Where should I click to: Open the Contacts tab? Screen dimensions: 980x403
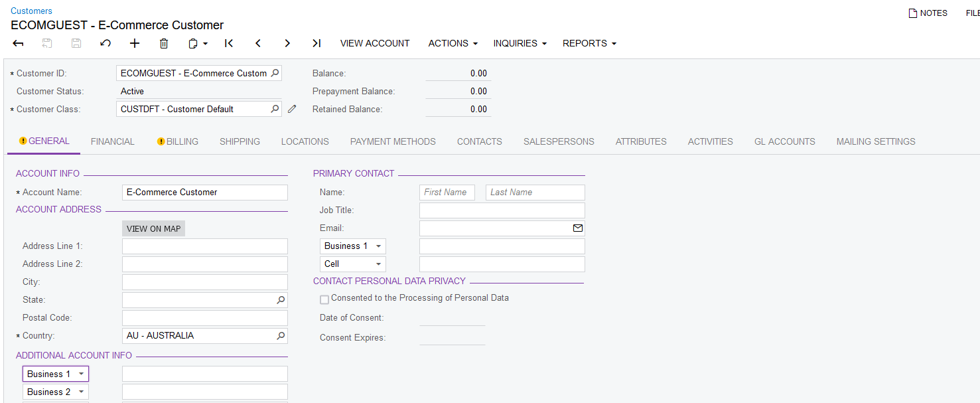(x=480, y=141)
